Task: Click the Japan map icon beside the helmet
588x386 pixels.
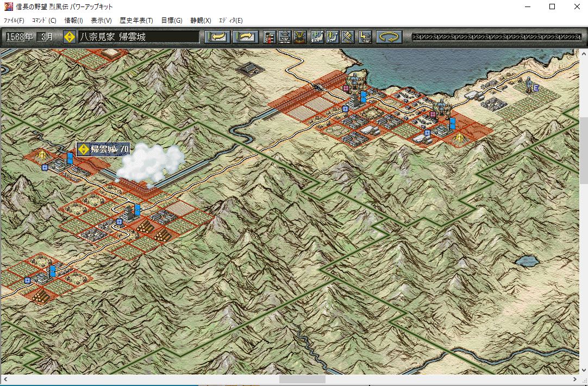Action: [317, 37]
